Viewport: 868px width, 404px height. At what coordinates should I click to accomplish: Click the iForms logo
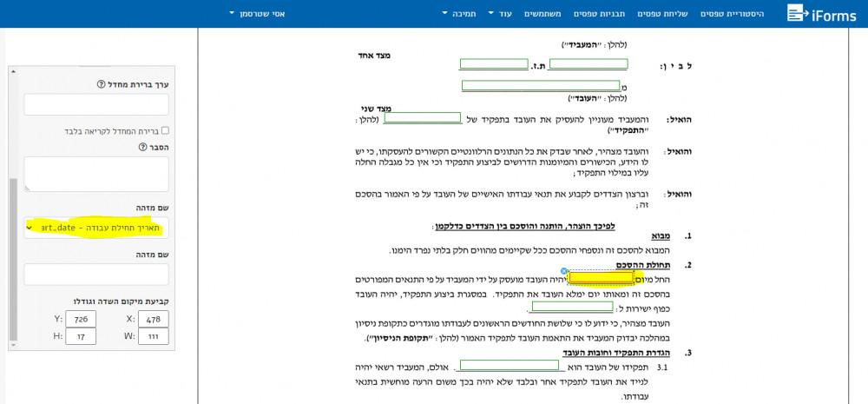821,13
